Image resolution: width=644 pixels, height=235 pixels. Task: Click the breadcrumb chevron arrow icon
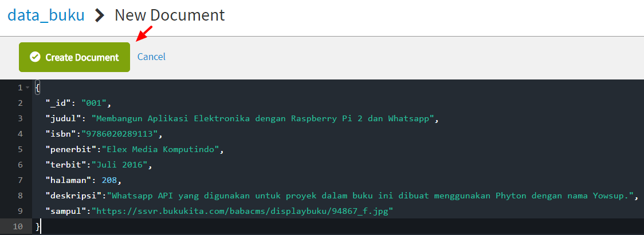tap(100, 15)
